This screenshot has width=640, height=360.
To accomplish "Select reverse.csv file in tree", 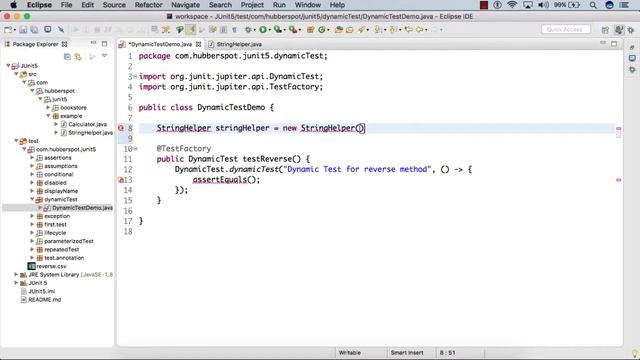I will [x=47, y=266].
